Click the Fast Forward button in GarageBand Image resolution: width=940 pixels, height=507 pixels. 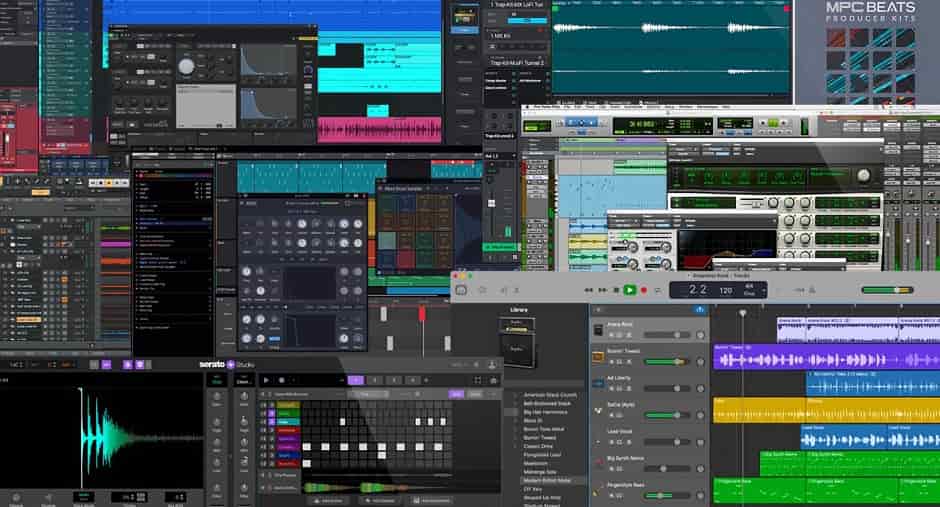[x=602, y=290]
